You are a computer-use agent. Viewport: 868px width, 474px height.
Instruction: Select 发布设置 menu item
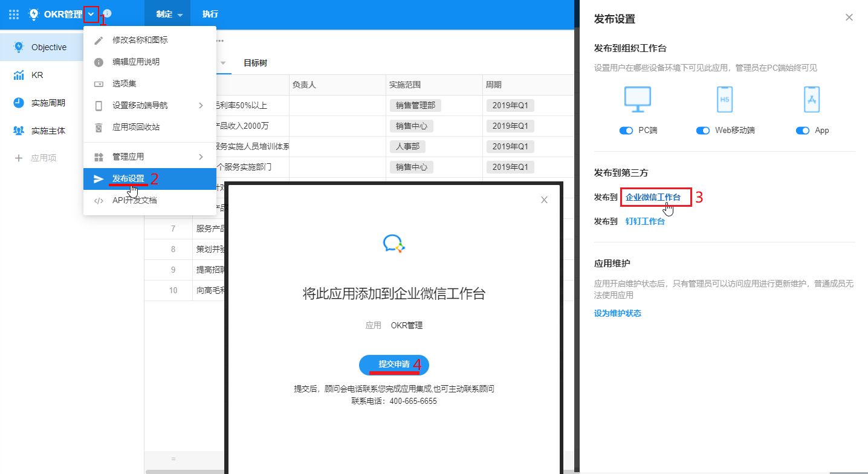[x=128, y=179]
